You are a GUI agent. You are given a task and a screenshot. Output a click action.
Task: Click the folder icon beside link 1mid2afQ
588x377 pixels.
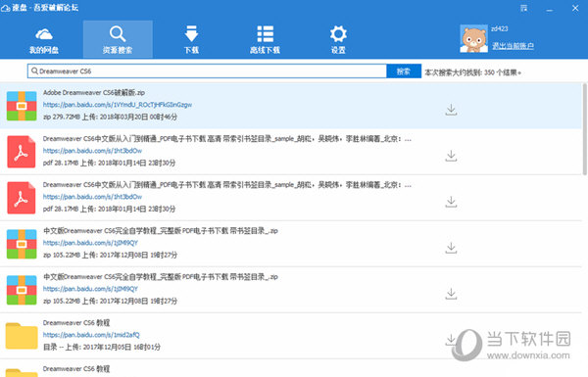point(22,336)
